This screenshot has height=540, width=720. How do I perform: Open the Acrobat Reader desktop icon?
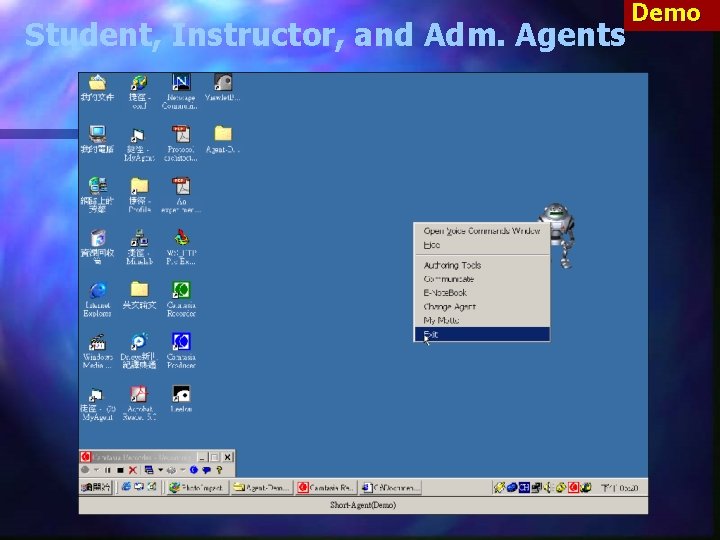[x=139, y=403]
